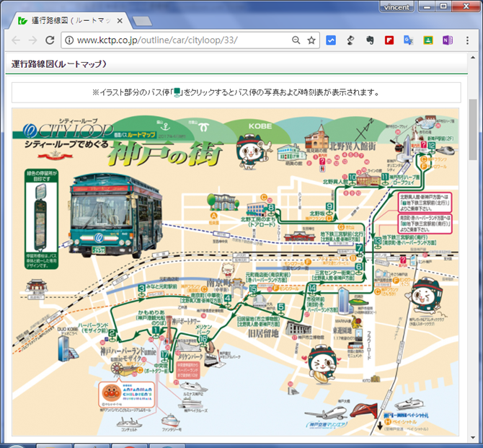Viewport: 483px width, 448px height.
Task: Click the 神戸ハーバーランドumie label
Action: click(x=128, y=352)
